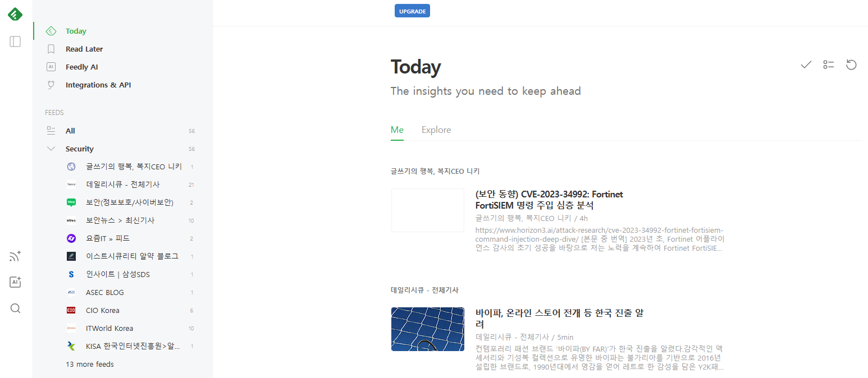Click the 이스트시큐리티 알약 블로그 favicon
Viewport: 868px width, 378px height.
(x=71, y=256)
